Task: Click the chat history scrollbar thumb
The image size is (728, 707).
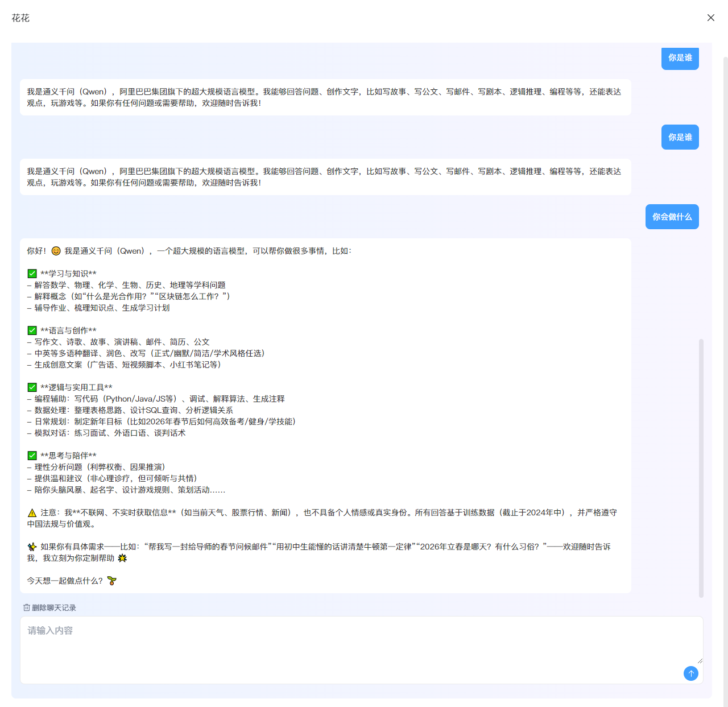Action: tap(701, 468)
